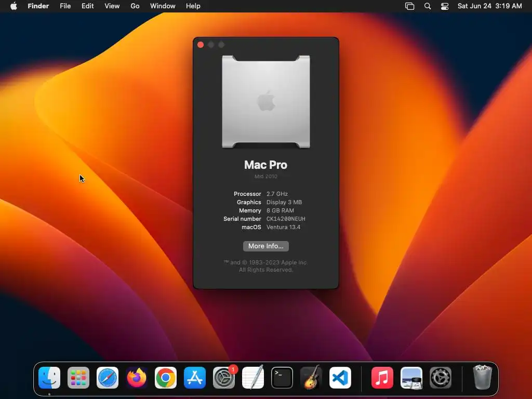Click the Mid 2010 model year text
532x399 pixels.
click(266, 177)
